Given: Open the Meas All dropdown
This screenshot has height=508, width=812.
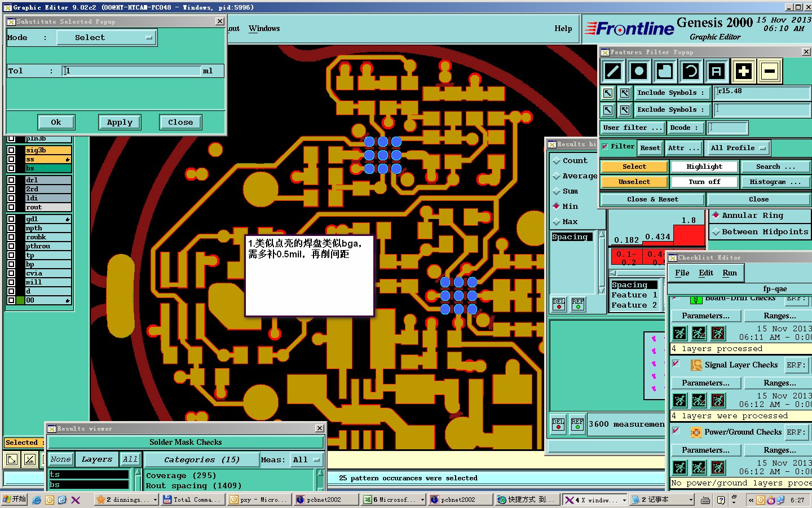Looking at the screenshot, I should point(306,460).
